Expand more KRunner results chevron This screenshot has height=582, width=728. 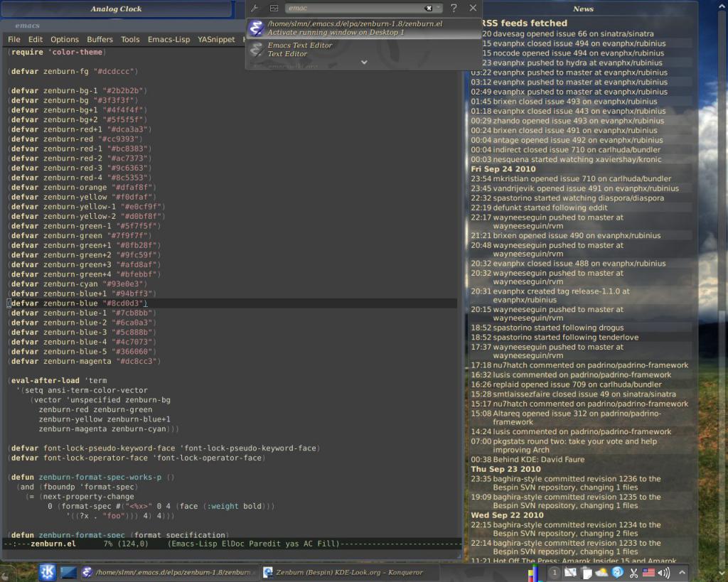(364, 62)
